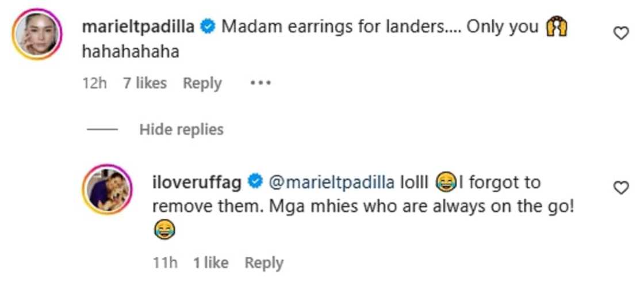This screenshot has width=644, height=289.
Task: Open the iloveruffag username link
Action: point(197,182)
